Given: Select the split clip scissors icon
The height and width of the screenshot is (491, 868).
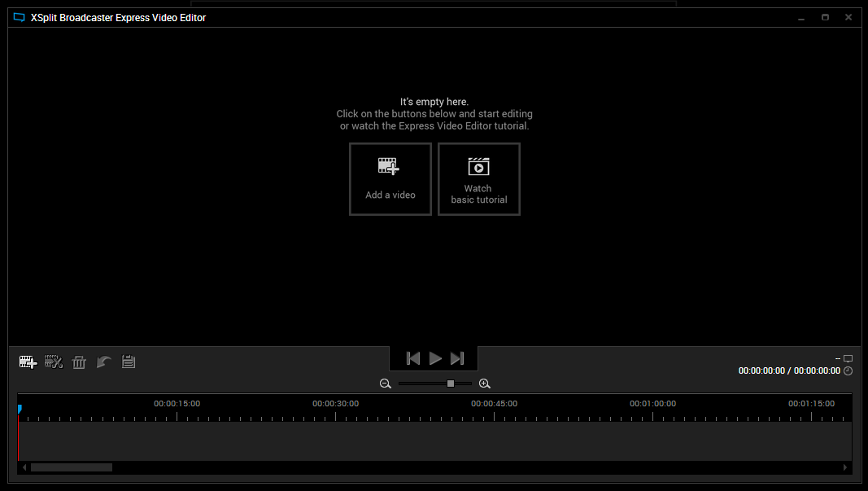Looking at the screenshot, I should [x=54, y=362].
